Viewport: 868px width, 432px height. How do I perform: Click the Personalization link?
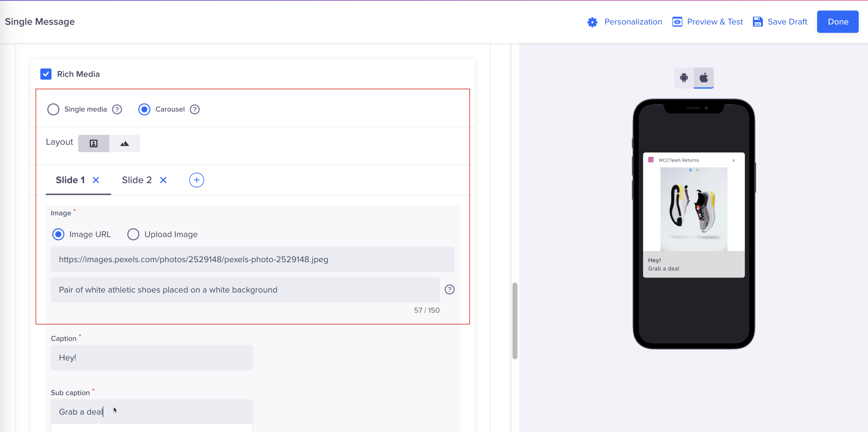(633, 22)
